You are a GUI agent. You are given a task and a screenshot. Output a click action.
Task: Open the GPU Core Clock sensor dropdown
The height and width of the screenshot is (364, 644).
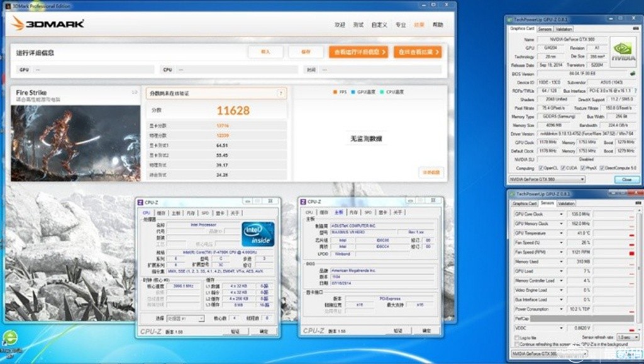click(561, 214)
